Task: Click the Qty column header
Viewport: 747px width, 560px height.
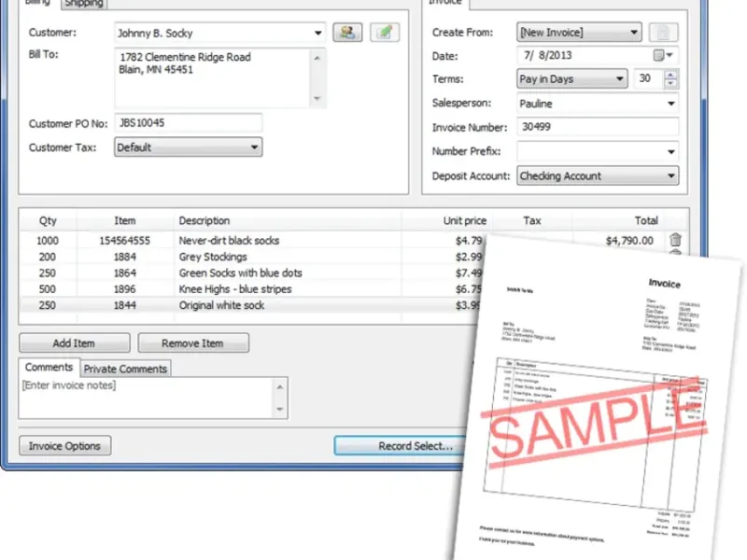Action: pos(48,220)
